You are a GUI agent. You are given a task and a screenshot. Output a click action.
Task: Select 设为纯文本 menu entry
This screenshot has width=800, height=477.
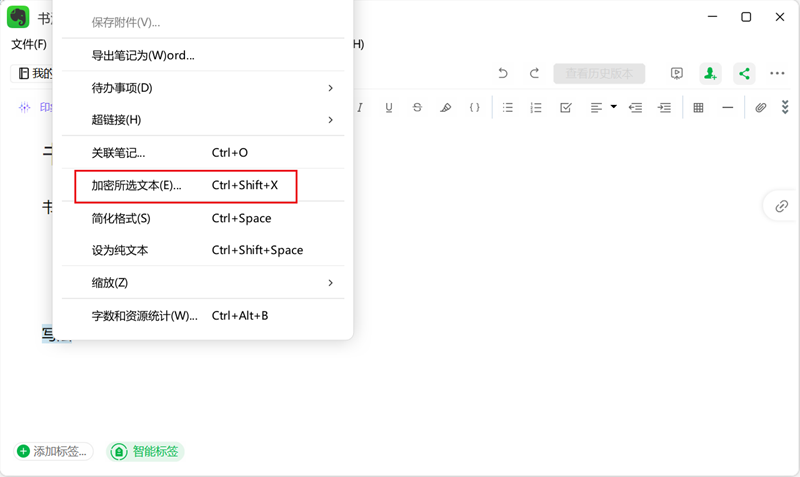click(x=203, y=250)
